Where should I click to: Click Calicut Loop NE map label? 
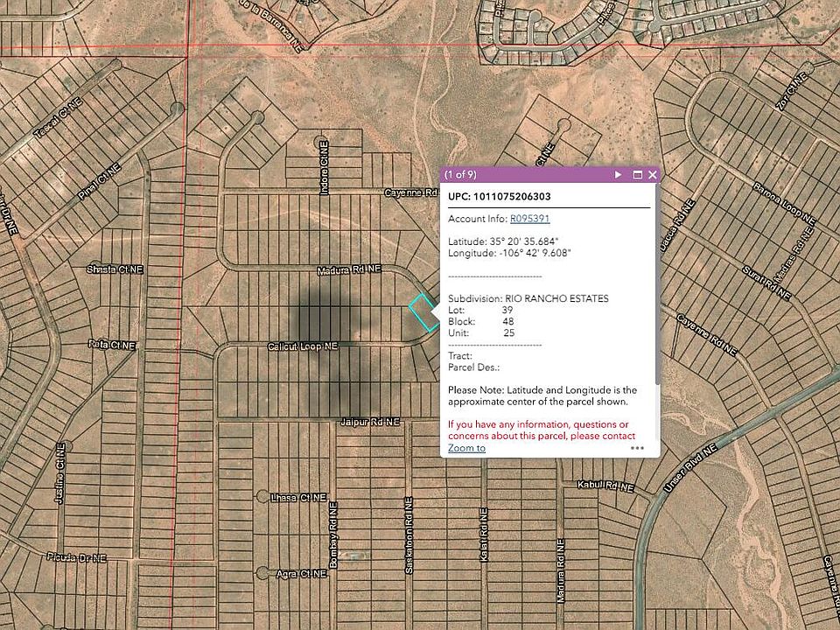[x=303, y=347]
